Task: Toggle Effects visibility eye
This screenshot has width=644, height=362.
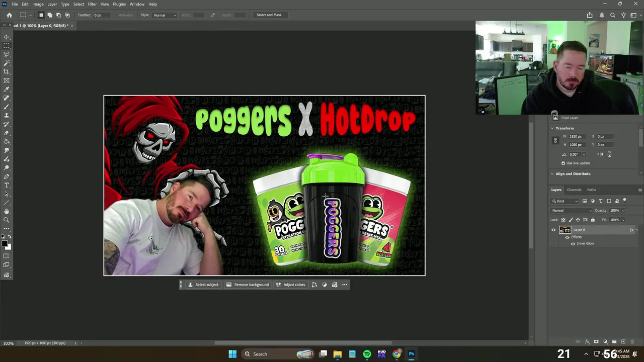Action: [568, 237]
